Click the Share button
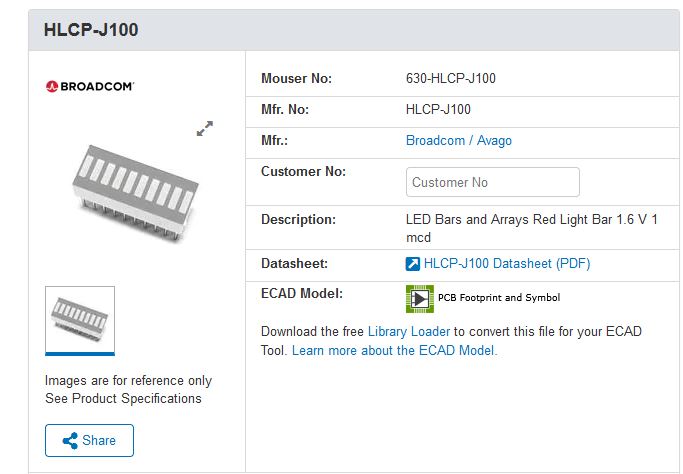The width and height of the screenshot is (683, 474). pos(89,440)
